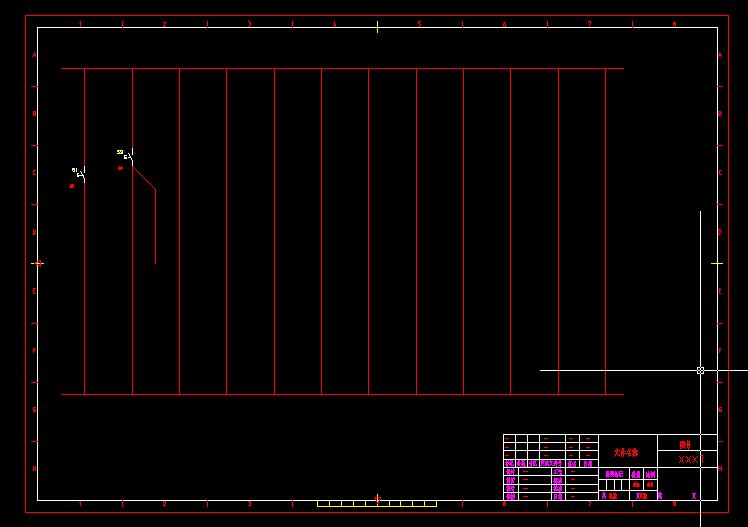Click zone number 1 on top border
This screenshot has width=748, height=527.
pos(80,23)
